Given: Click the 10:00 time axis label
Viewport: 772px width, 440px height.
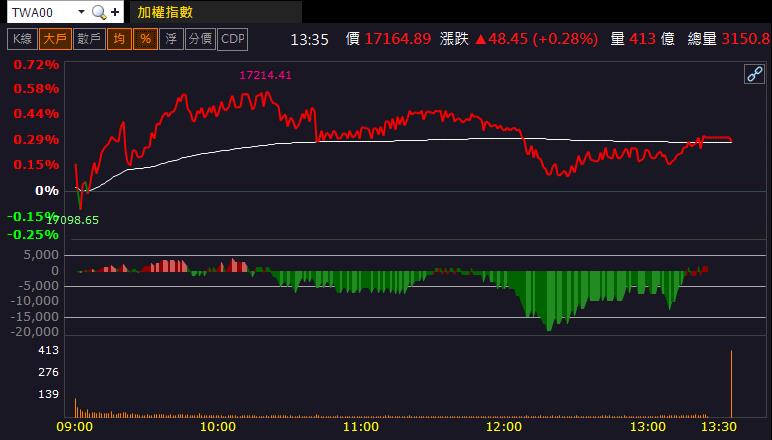Looking at the screenshot, I should (x=218, y=426).
